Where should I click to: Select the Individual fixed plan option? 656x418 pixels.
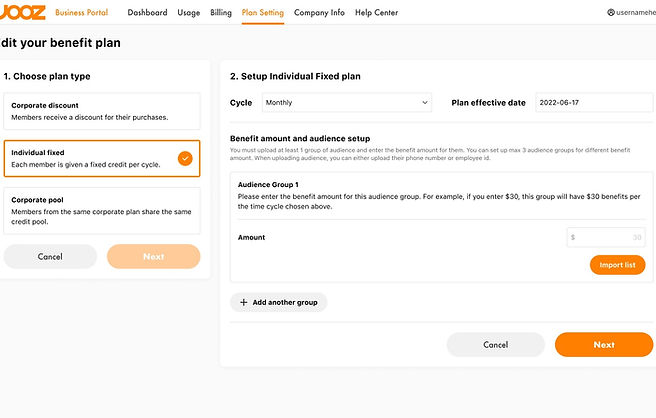[x=102, y=159]
